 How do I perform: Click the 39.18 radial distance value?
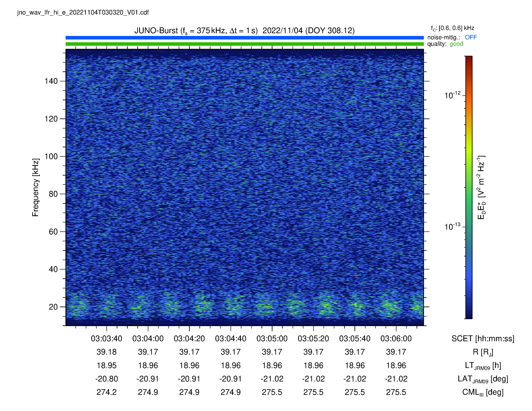[x=106, y=352]
